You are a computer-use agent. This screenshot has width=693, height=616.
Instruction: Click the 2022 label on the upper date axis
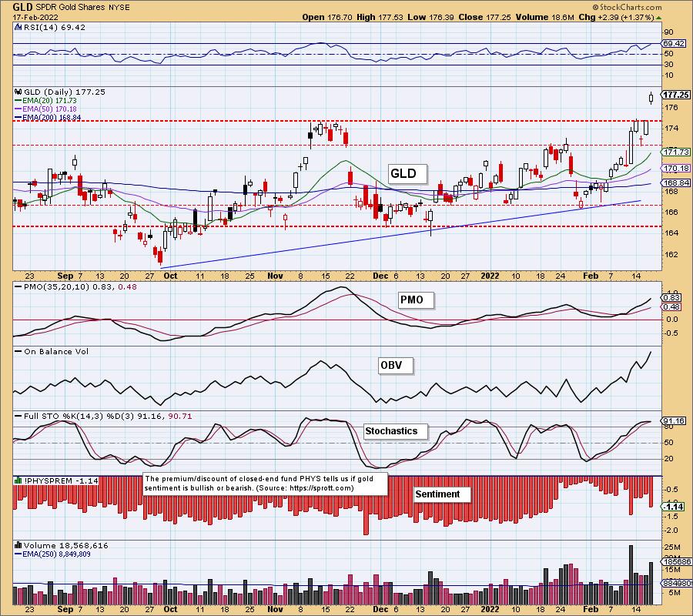pos(490,276)
